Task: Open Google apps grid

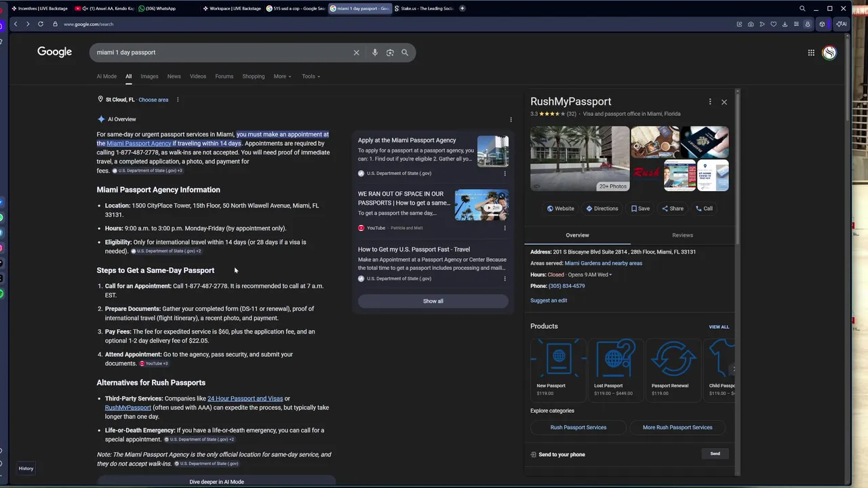Action: click(811, 52)
